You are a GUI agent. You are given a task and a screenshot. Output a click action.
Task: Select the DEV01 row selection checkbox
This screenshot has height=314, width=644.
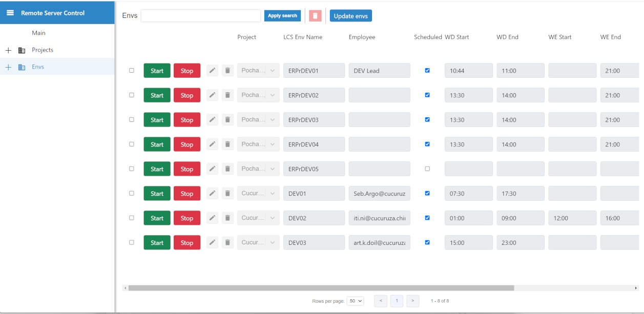132,194
